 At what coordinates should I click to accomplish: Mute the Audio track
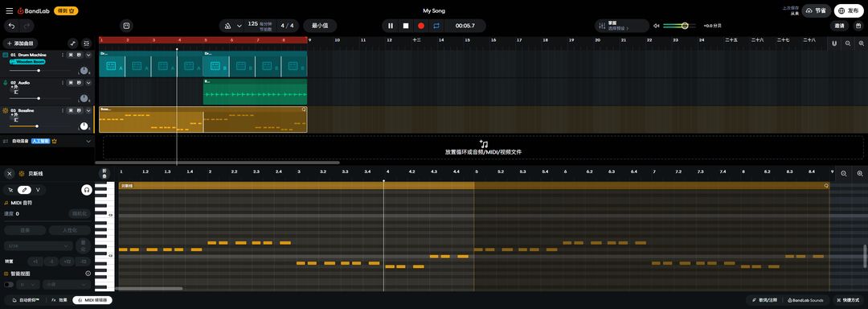pyautogui.click(x=70, y=83)
